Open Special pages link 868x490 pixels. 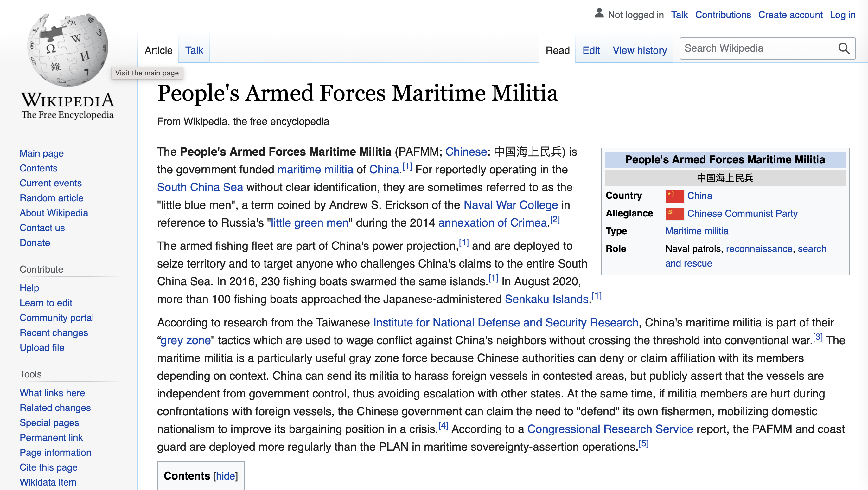point(49,422)
